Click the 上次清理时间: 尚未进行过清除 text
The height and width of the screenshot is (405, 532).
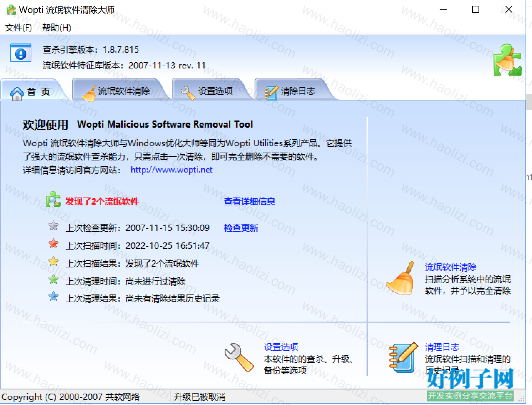[126, 281]
